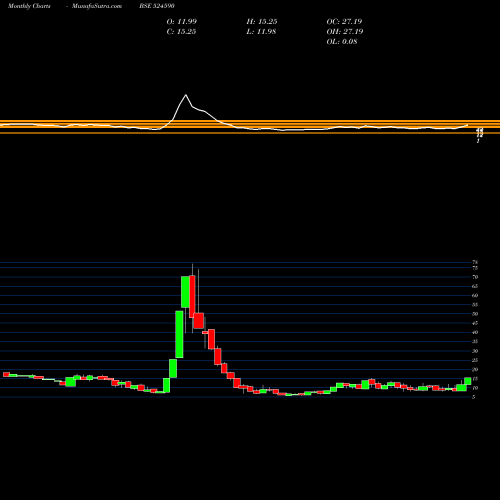Click the '25' price axis label
The height and width of the screenshot is (500, 500).
pyautogui.click(x=475, y=360)
